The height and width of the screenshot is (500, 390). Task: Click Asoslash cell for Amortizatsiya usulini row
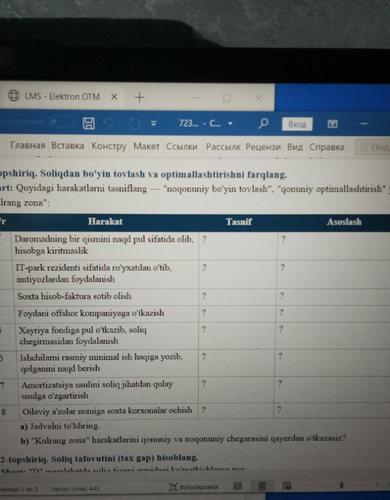332,390
